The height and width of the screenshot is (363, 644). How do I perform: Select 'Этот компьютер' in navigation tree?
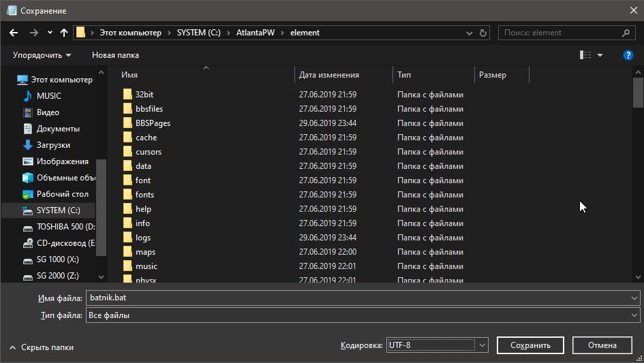(x=55, y=80)
